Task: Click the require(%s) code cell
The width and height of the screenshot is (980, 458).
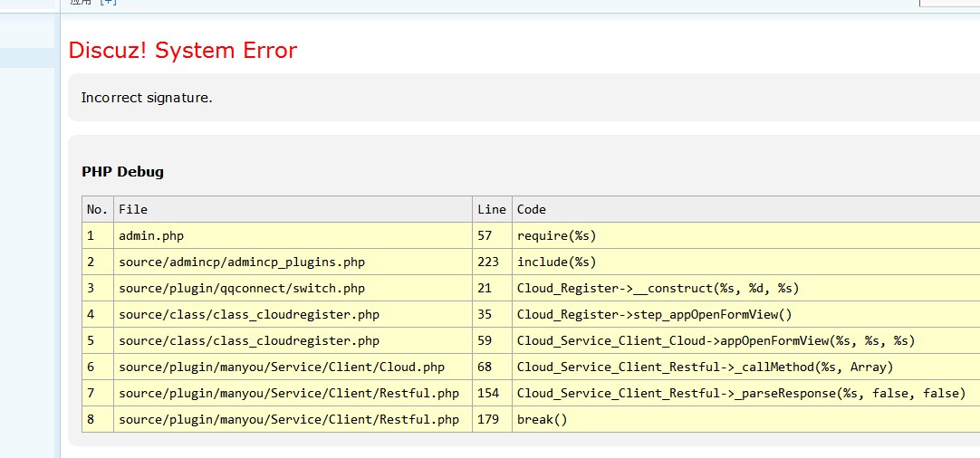Action: (556, 235)
